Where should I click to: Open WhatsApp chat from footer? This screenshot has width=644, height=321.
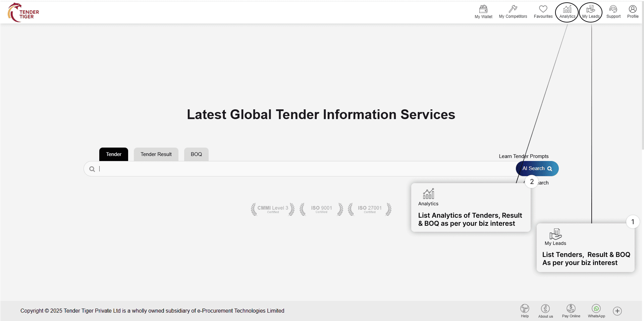click(x=596, y=311)
